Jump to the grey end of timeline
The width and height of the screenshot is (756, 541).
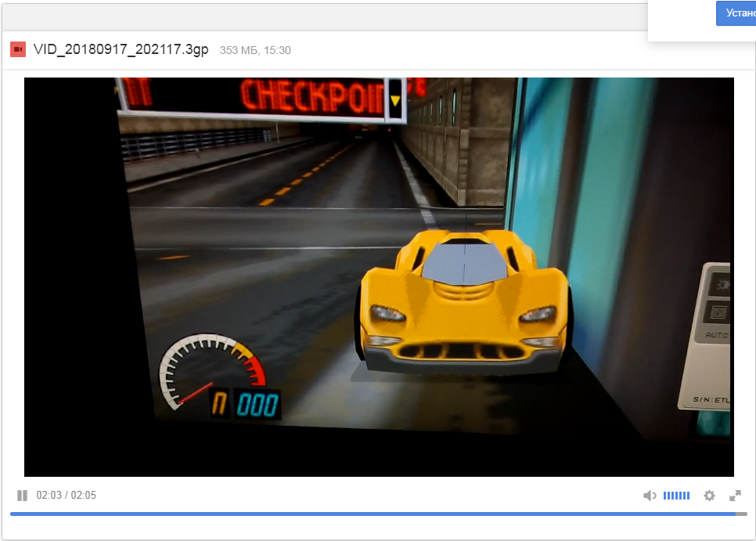click(741, 514)
